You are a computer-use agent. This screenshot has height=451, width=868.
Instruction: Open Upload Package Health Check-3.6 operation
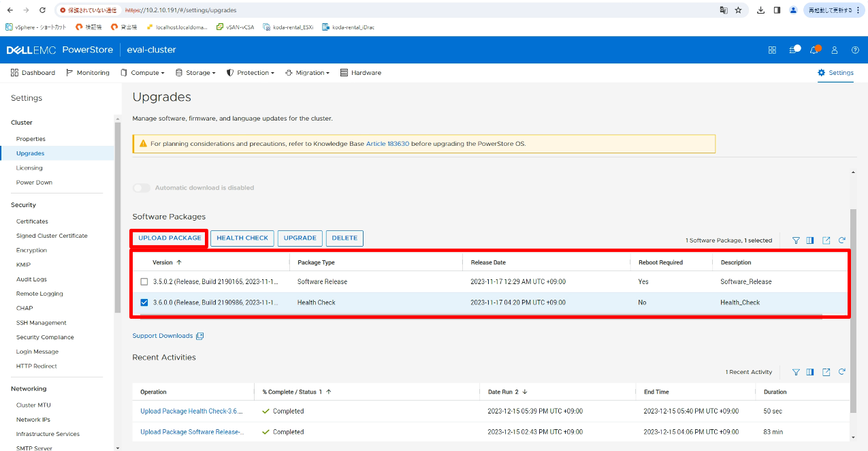pos(192,411)
